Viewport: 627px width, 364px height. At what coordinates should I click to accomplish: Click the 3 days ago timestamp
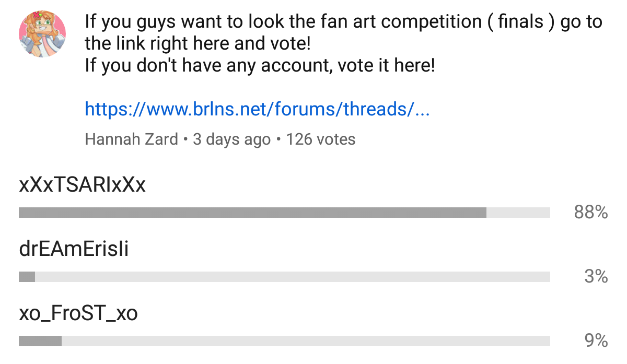point(231,139)
